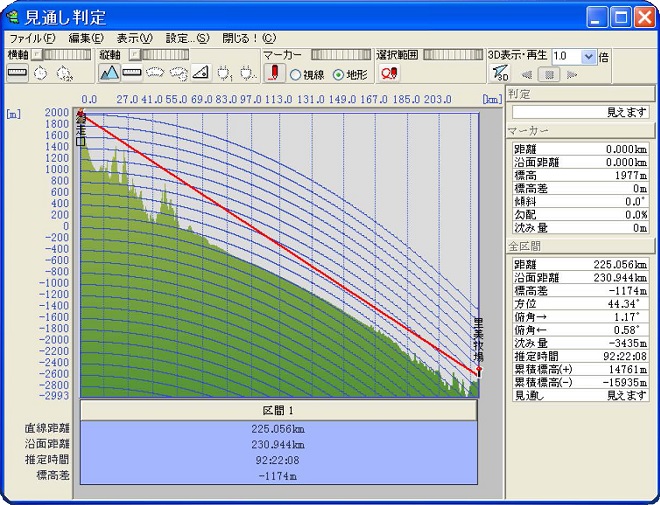Select the vertical-axis double curvature icon
This screenshot has width=660, height=505.
point(178,73)
